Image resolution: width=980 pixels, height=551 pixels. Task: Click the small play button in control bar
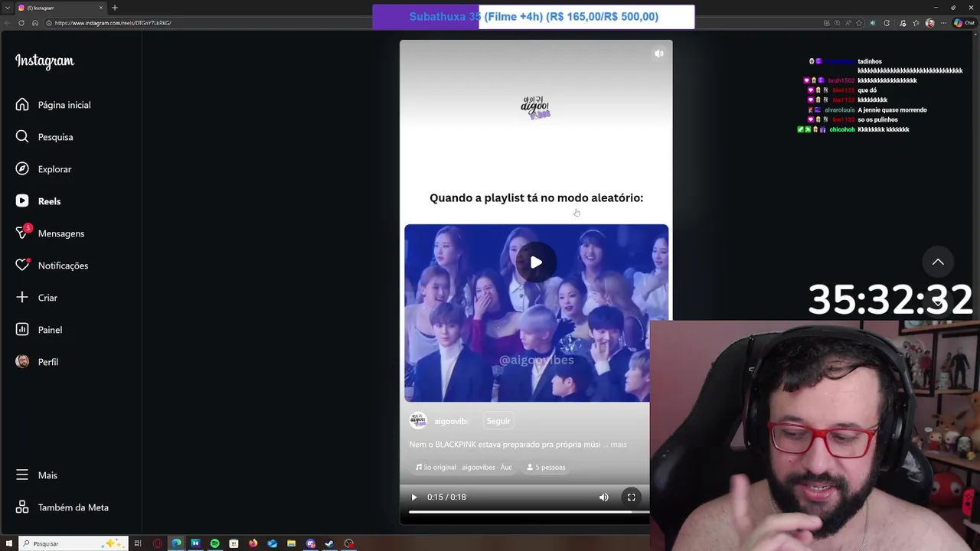(x=414, y=497)
